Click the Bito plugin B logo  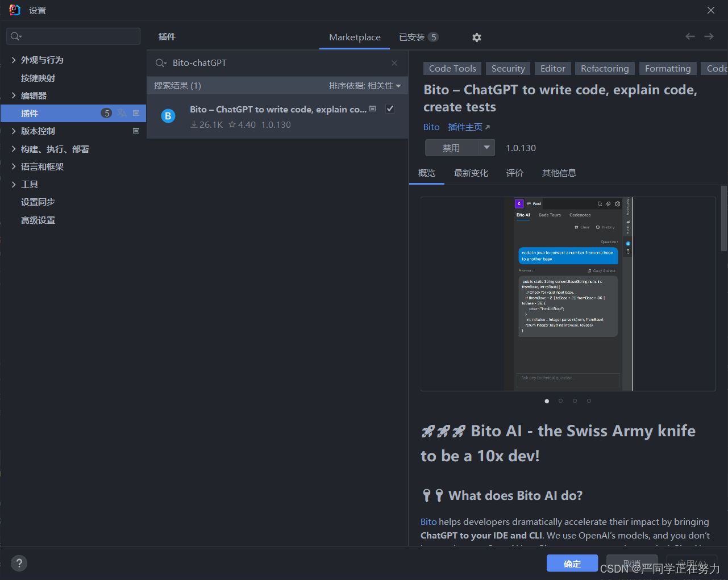click(168, 116)
